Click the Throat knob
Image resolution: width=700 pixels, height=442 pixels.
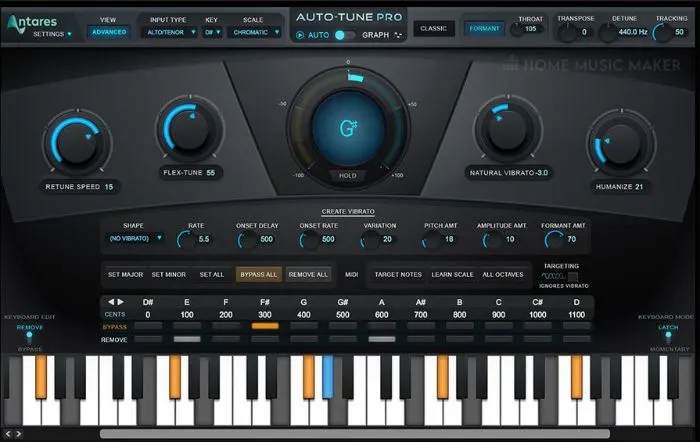pos(517,30)
